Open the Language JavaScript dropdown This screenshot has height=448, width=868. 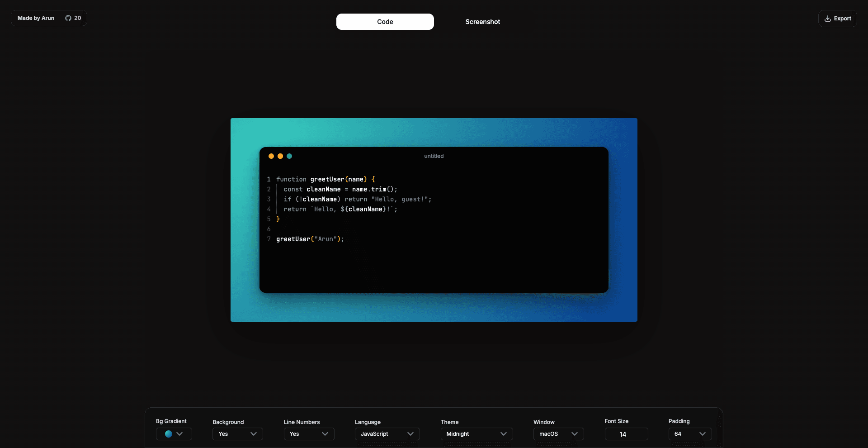[x=387, y=434]
